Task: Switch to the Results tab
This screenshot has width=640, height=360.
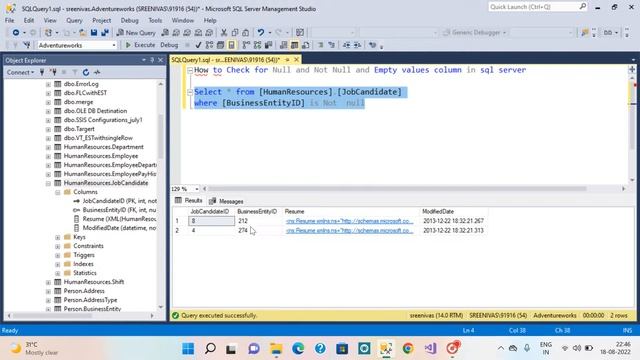Action: (189, 200)
